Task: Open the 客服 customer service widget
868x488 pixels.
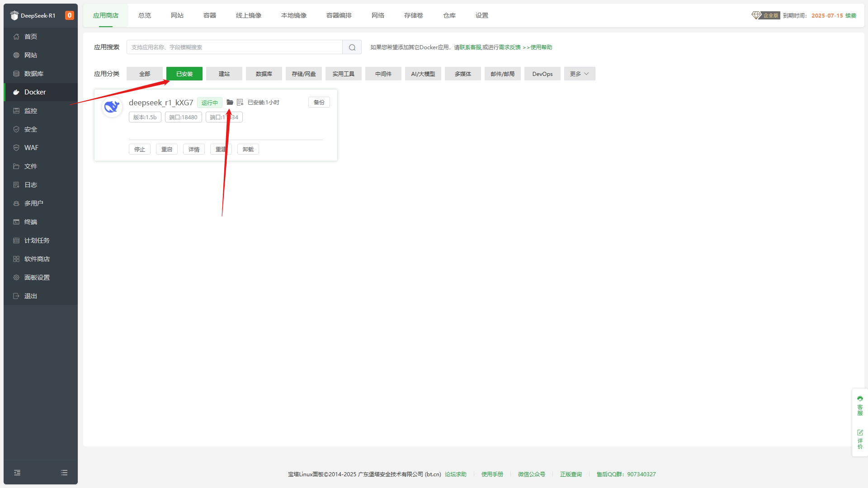Action: click(x=860, y=406)
